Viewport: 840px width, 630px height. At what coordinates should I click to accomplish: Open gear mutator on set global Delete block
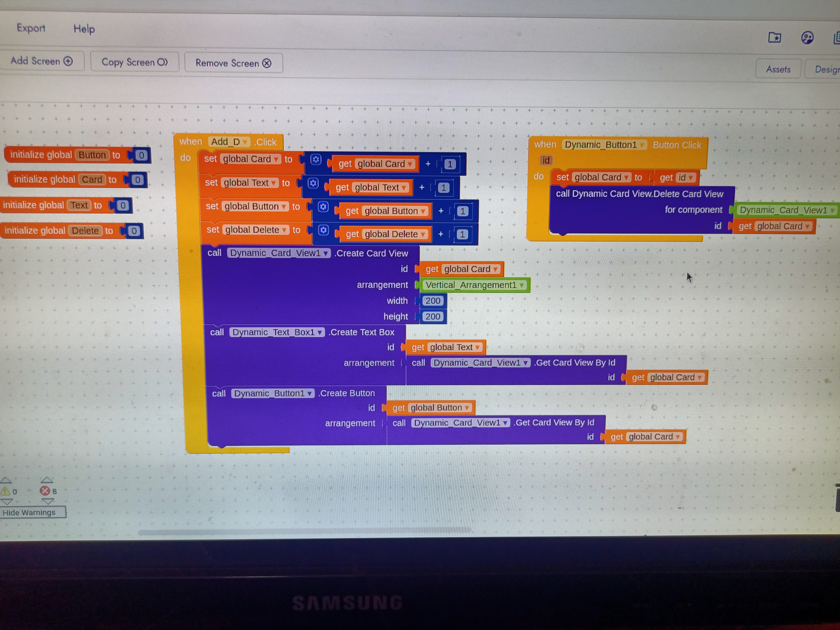pos(323,230)
